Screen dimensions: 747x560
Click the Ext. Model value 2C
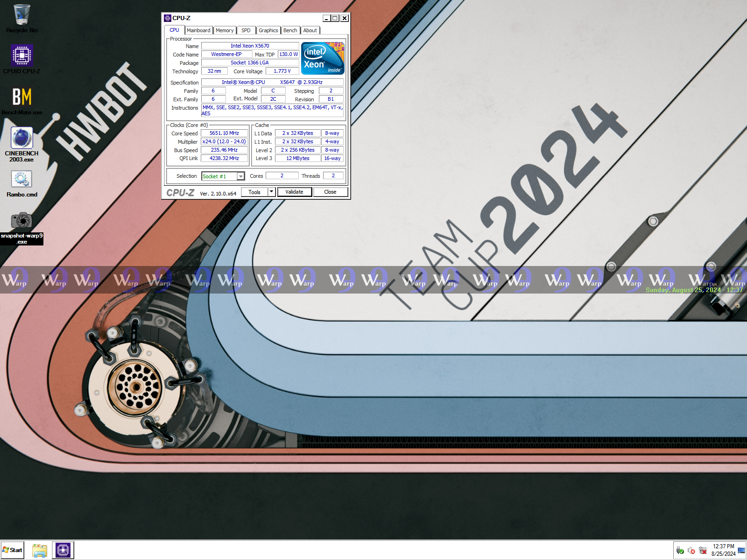pyautogui.click(x=273, y=99)
